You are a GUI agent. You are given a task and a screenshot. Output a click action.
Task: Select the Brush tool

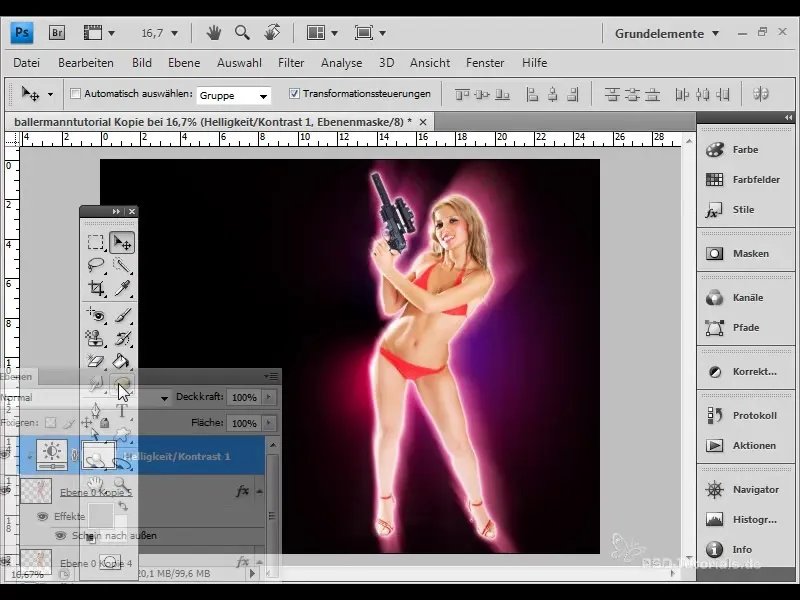[122, 314]
